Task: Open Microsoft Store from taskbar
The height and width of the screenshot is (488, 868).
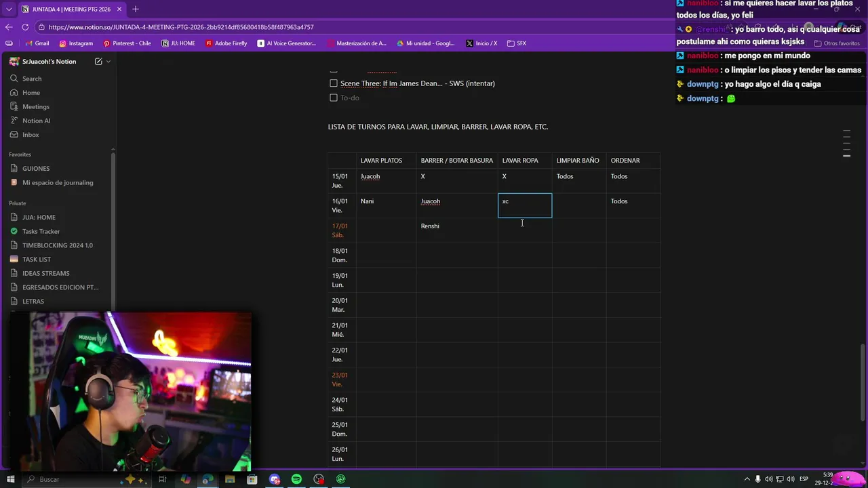Action: click(252, 479)
